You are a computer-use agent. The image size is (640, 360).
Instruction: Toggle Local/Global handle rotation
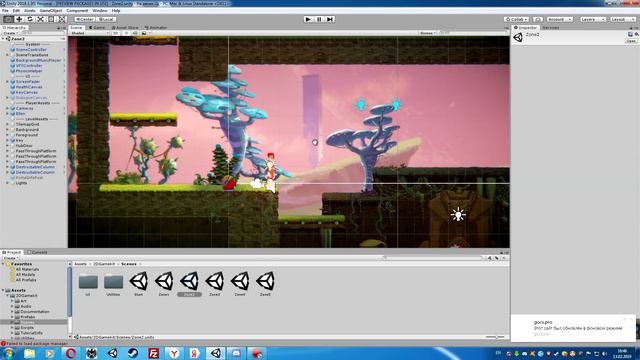tap(106, 19)
